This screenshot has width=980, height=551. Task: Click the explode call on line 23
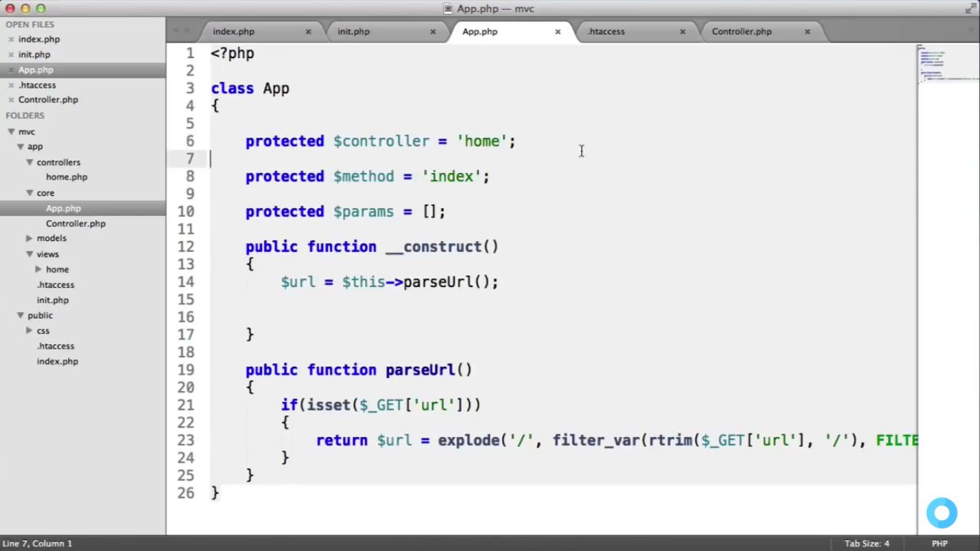469,441
